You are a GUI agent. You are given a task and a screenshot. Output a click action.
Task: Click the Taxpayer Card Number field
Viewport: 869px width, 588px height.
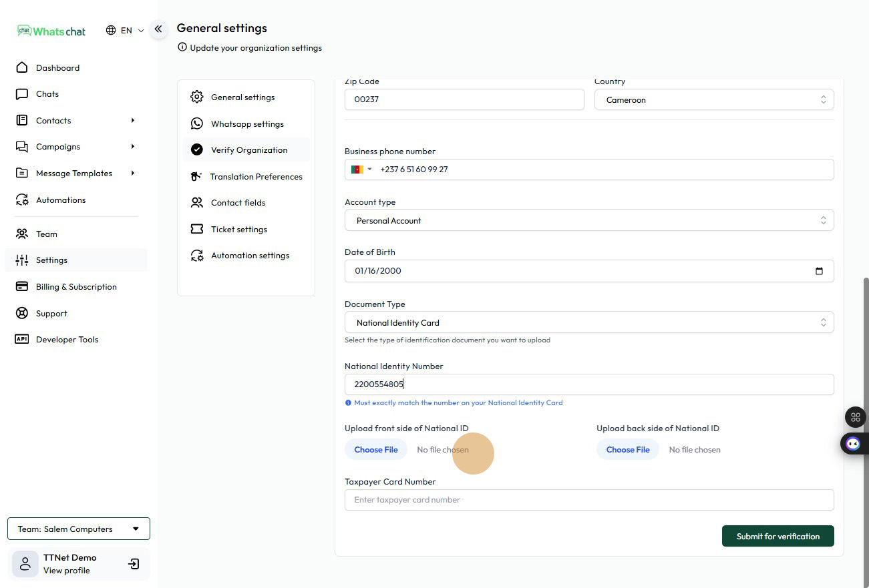pos(588,500)
